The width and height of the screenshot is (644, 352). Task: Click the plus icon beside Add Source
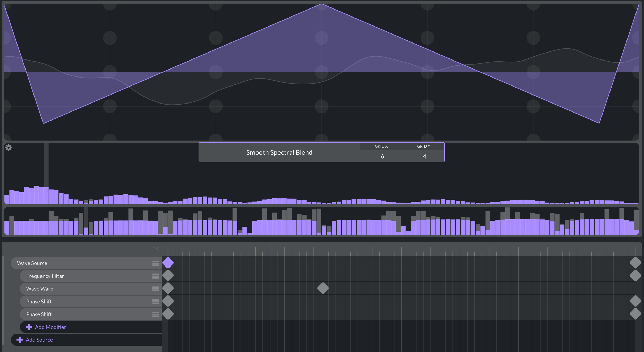click(x=20, y=340)
